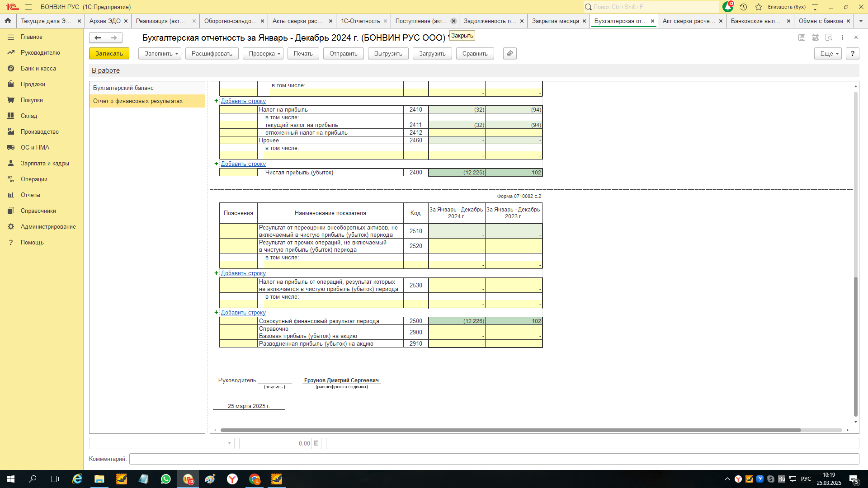Open Зарплата и кадры section

(x=44, y=163)
